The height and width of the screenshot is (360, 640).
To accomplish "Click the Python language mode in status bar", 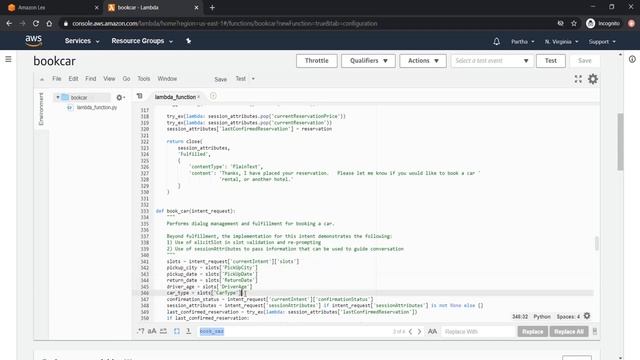I will tap(542, 317).
